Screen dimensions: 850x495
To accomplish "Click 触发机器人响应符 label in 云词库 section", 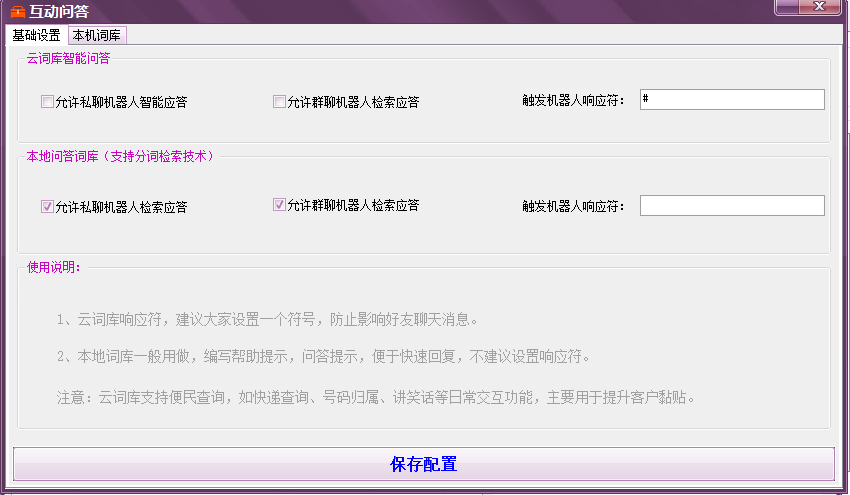I will click(573, 100).
